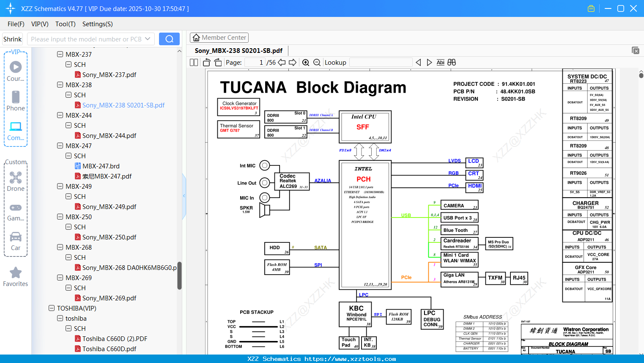Click the page number input box
The width and height of the screenshot is (644, 363).
click(x=255, y=63)
